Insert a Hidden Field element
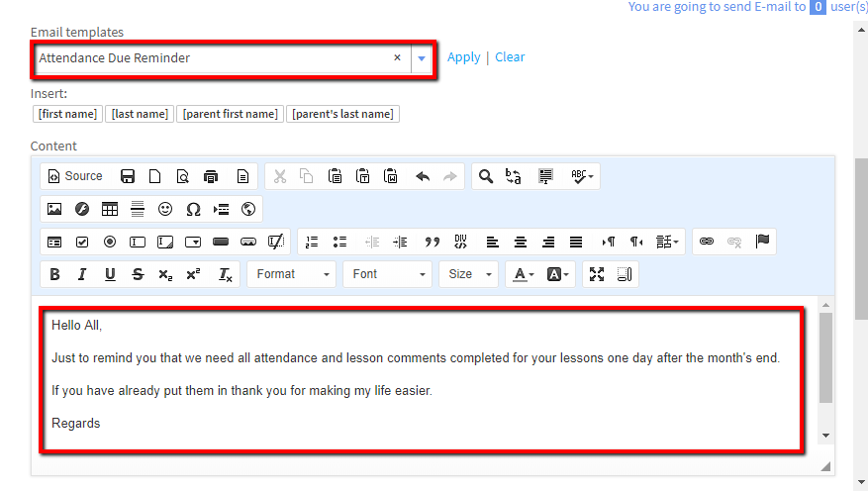 (x=276, y=242)
